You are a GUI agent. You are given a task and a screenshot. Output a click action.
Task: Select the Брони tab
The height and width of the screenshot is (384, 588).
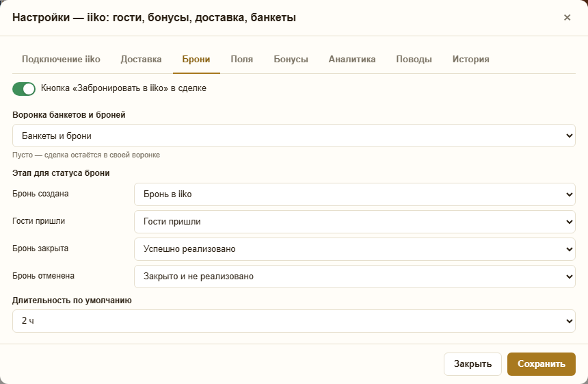tap(196, 60)
